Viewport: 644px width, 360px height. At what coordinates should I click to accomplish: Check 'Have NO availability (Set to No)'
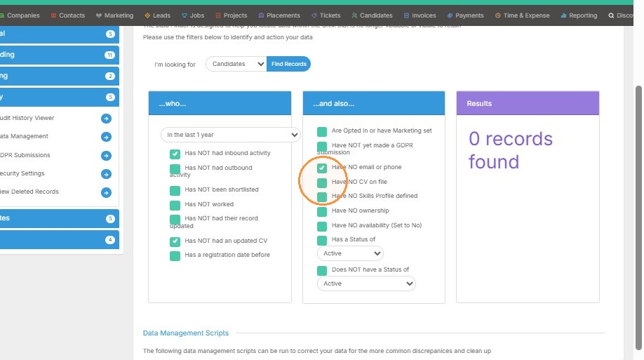[x=322, y=227]
